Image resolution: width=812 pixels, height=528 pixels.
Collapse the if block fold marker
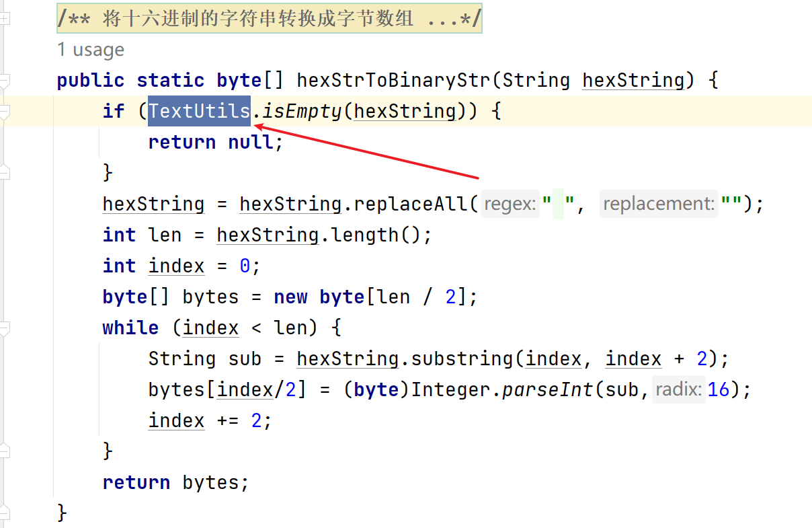[5, 112]
